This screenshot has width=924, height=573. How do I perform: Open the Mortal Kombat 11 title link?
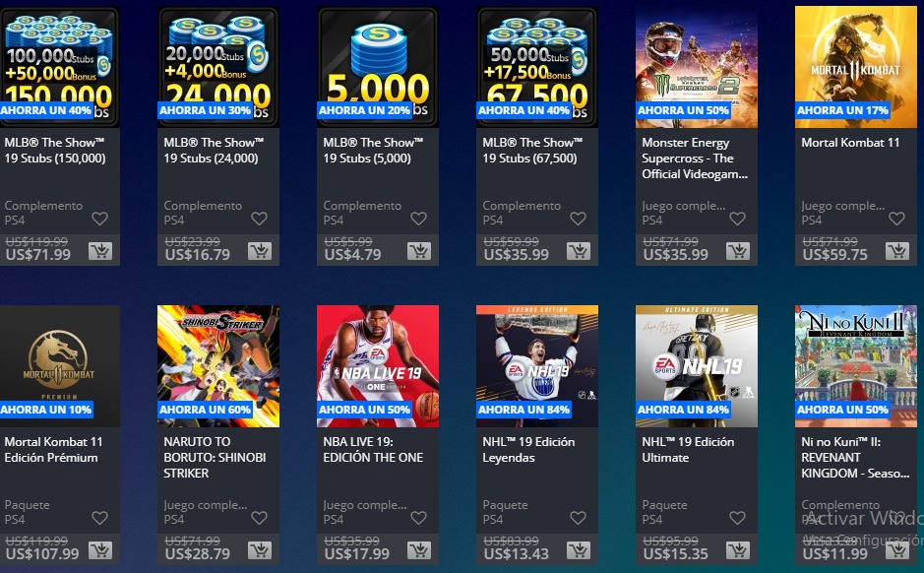[x=850, y=143]
